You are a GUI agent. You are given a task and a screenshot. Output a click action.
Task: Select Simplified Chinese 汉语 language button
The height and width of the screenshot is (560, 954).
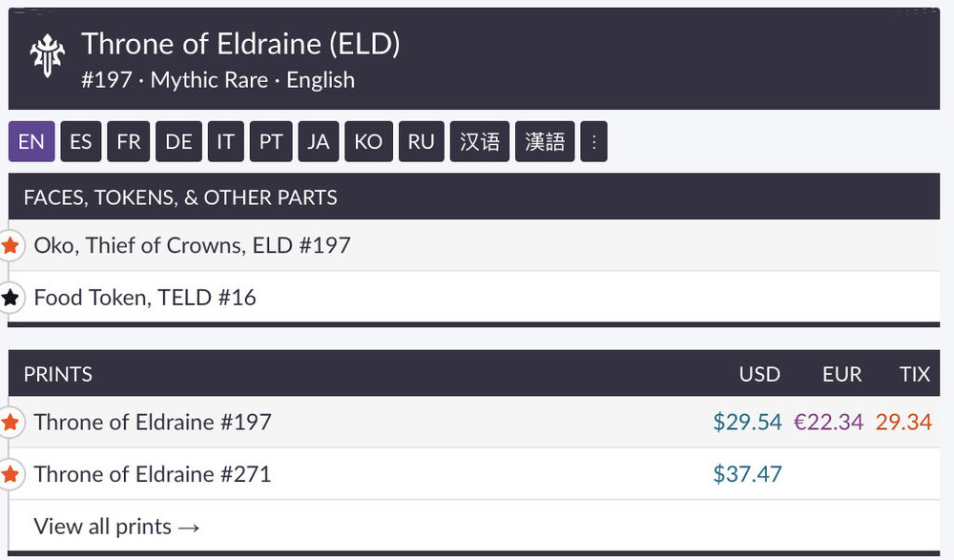480,142
